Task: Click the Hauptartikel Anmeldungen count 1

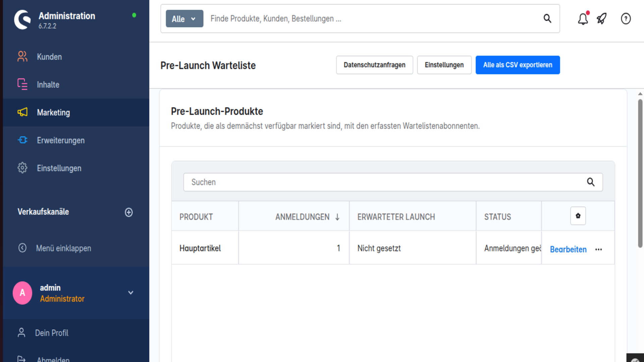Action: [x=338, y=248]
